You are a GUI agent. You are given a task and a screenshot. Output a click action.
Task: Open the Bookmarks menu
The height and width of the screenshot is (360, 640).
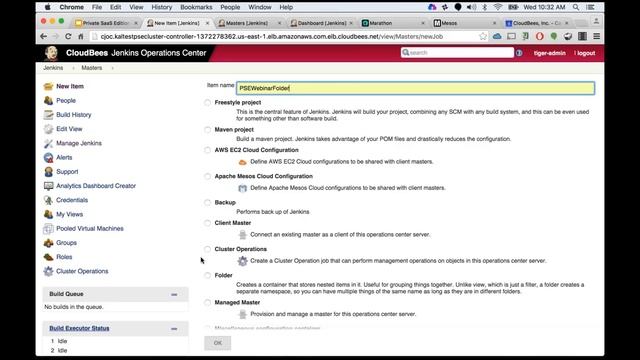point(196,7)
